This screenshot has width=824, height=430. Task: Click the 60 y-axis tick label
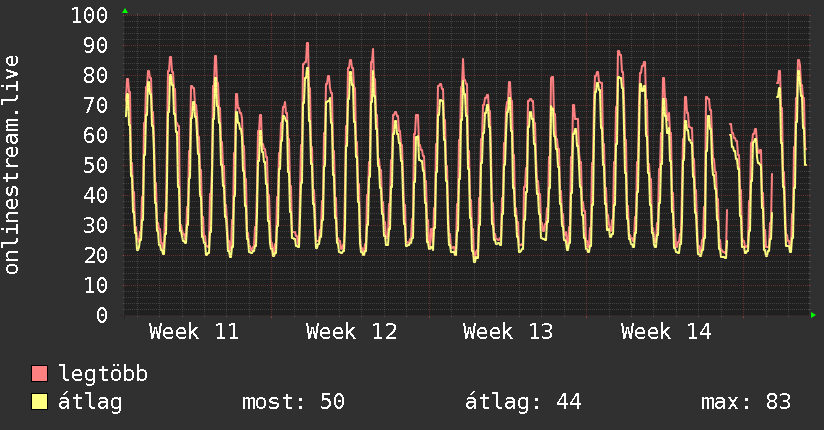point(96,135)
